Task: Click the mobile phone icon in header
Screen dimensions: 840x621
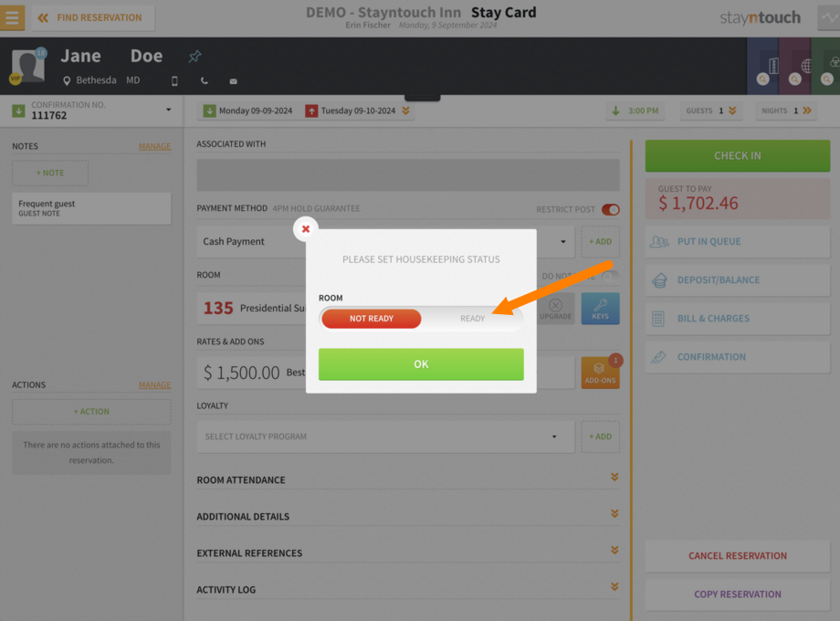Action: point(174,81)
